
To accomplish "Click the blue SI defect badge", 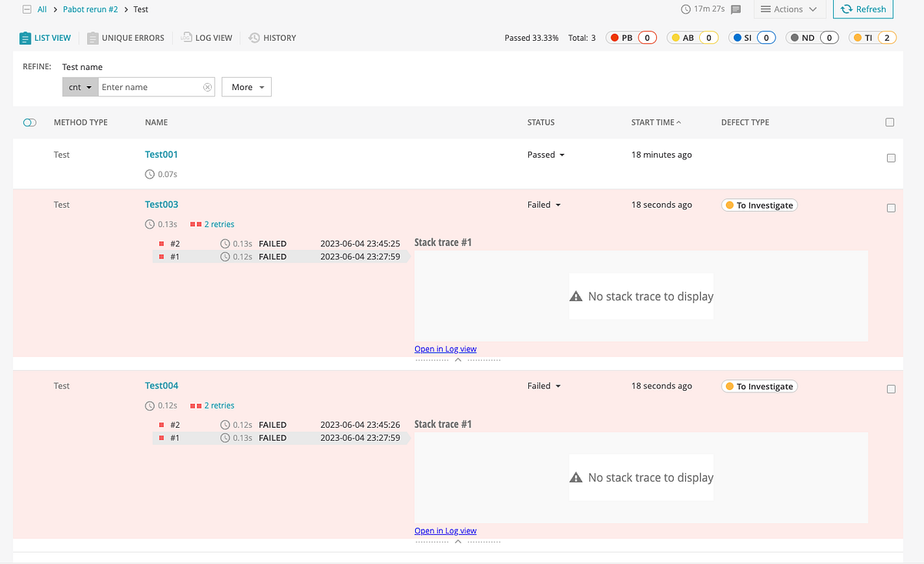I will (752, 37).
